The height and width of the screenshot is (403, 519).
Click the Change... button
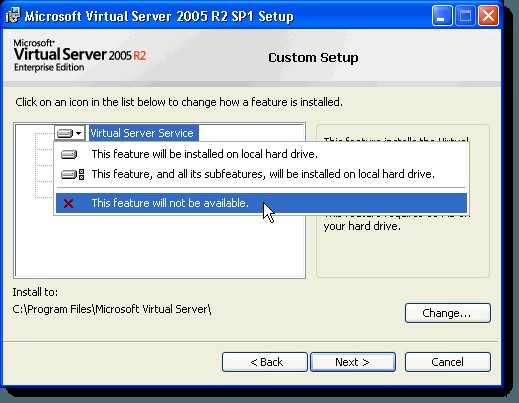448,313
